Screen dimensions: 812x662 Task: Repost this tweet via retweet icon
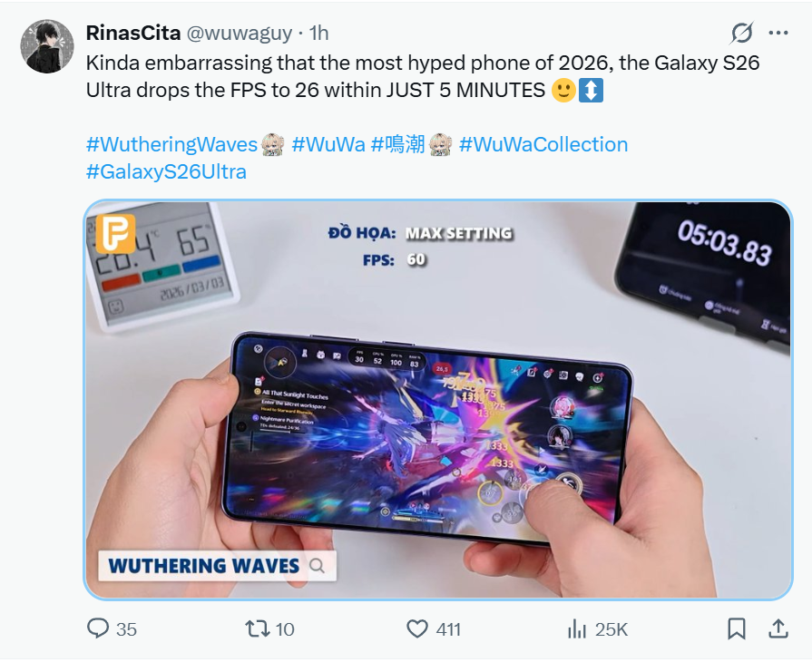[258, 628]
